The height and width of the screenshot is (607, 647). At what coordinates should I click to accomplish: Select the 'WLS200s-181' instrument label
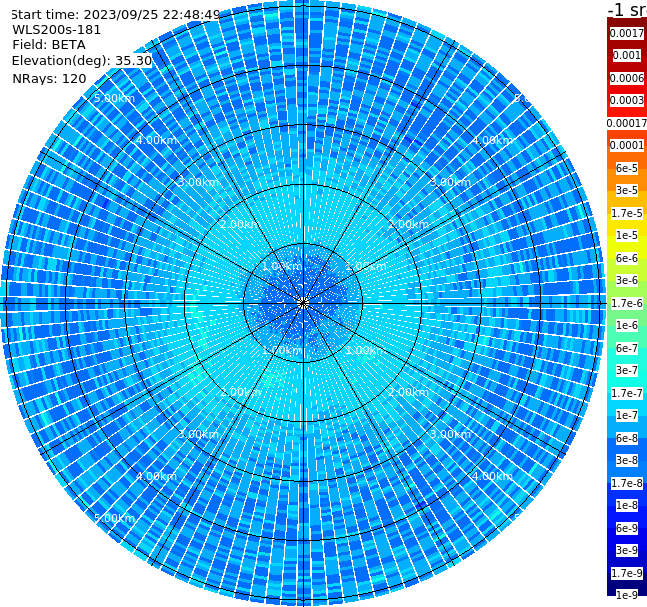point(57,30)
